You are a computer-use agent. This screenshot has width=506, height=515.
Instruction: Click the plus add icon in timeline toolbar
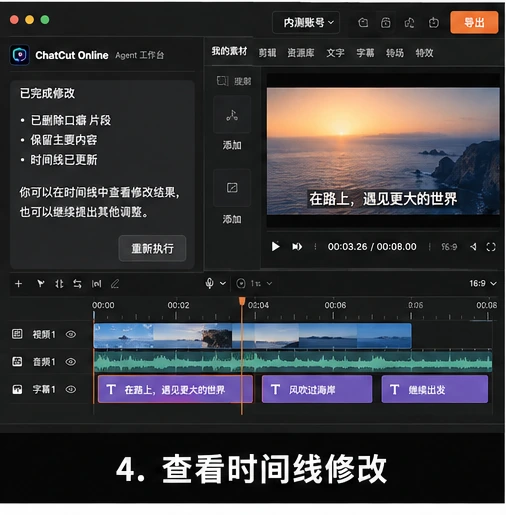coord(19,284)
